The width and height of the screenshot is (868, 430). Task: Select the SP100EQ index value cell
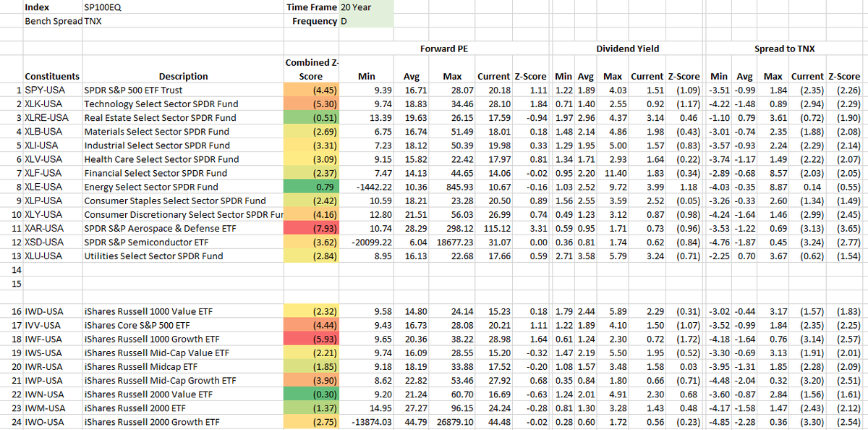tap(103, 7)
